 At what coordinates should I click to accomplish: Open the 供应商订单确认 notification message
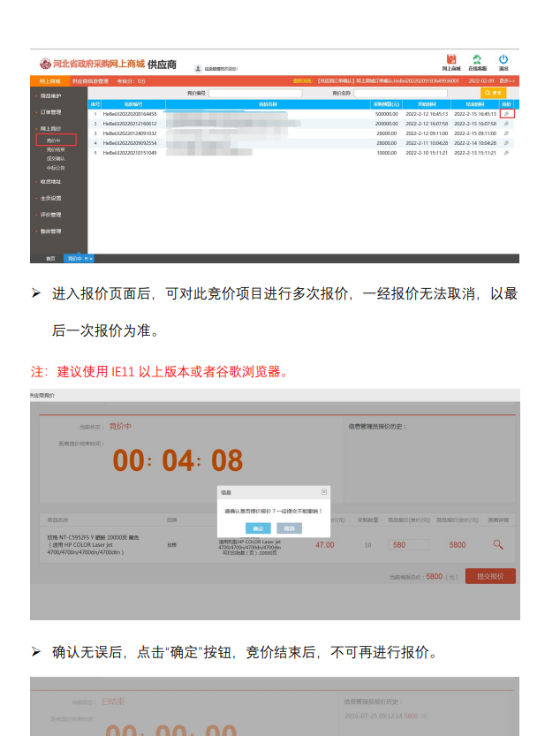pyautogui.click(x=388, y=81)
